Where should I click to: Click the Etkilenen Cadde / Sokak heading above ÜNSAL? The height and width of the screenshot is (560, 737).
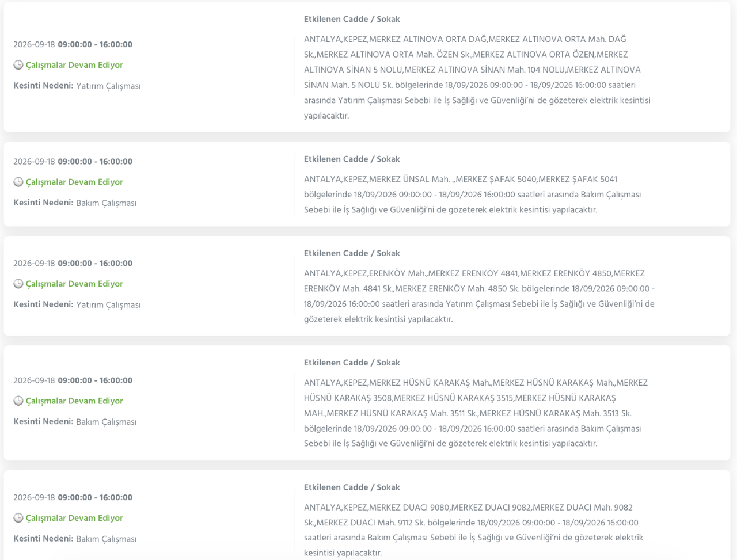pyautogui.click(x=352, y=159)
